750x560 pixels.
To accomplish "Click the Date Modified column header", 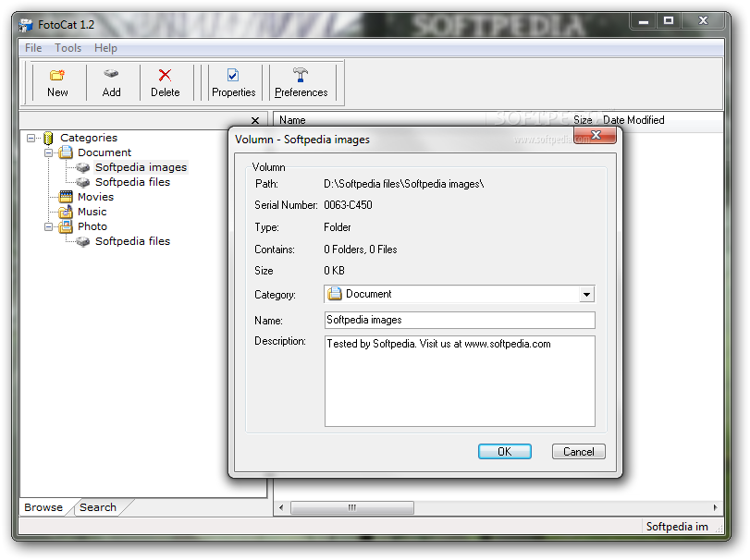I will coord(633,120).
